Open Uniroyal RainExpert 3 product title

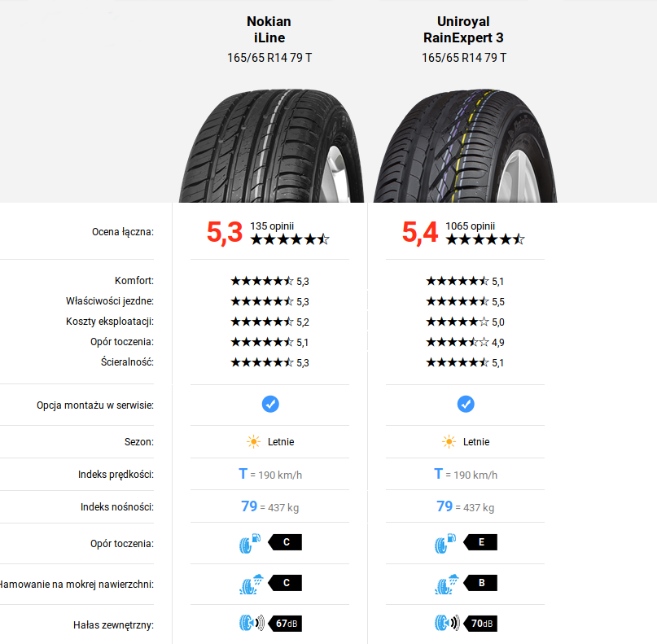pyautogui.click(x=464, y=29)
